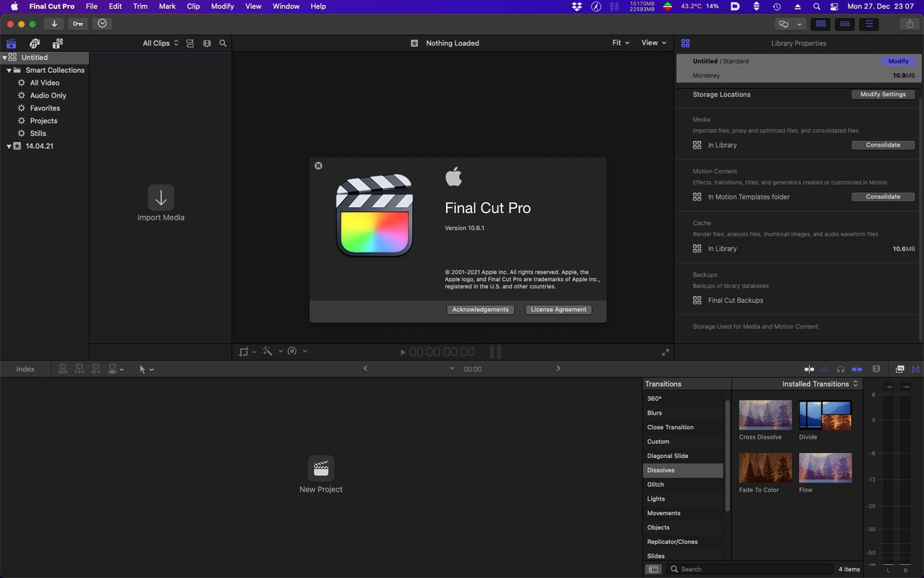Open the All Clips filter popup
The image size is (924, 578).
point(160,43)
